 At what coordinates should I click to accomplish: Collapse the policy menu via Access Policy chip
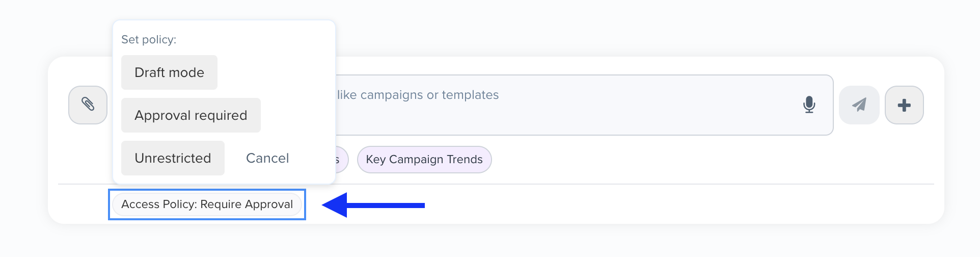coord(207,204)
